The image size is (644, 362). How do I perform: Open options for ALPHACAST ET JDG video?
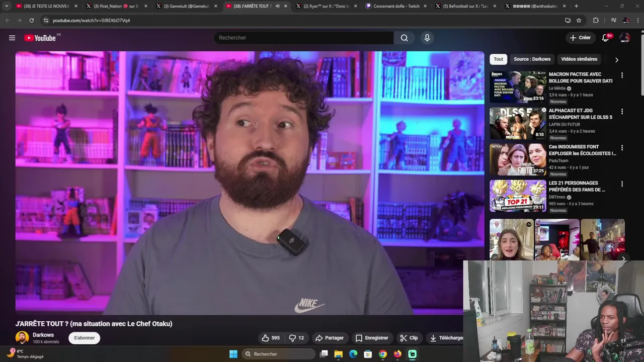click(x=622, y=112)
